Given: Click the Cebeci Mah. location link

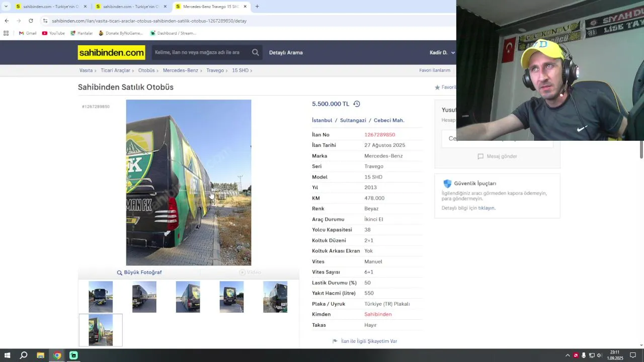Looking at the screenshot, I should 389,120.
